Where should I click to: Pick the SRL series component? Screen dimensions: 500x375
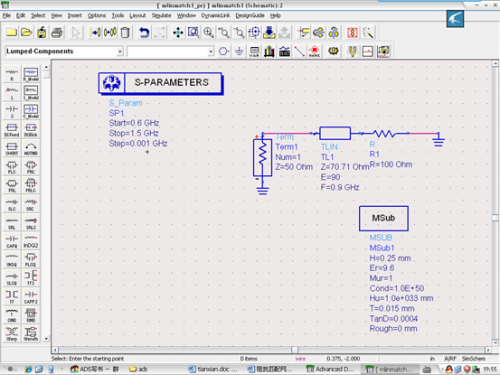coord(12,223)
